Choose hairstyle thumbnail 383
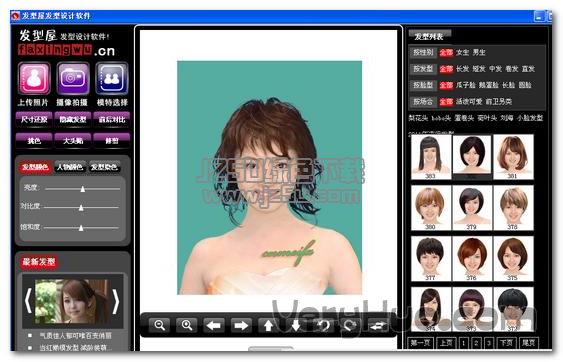Viewport: 563px width, 362px height. 431,157
